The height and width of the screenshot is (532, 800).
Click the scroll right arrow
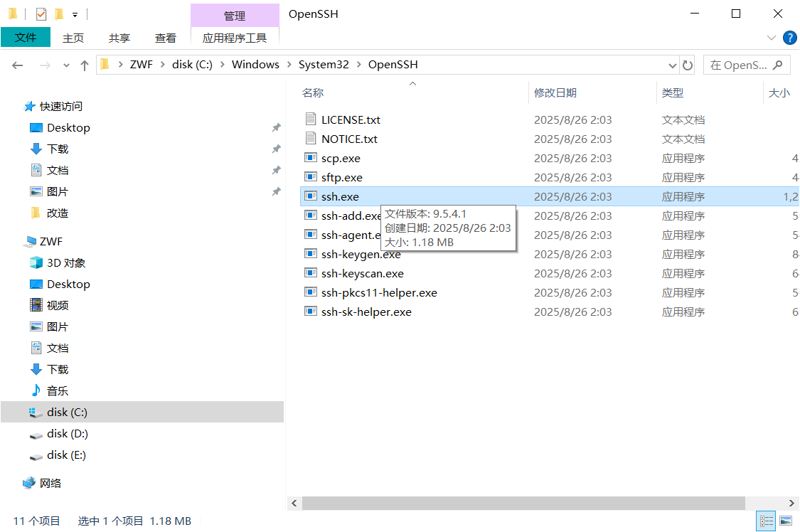point(791,504)
